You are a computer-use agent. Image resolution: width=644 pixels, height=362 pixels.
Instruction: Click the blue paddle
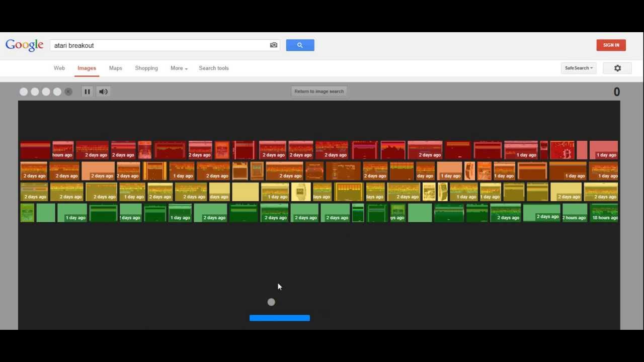[x=280, y=318]
